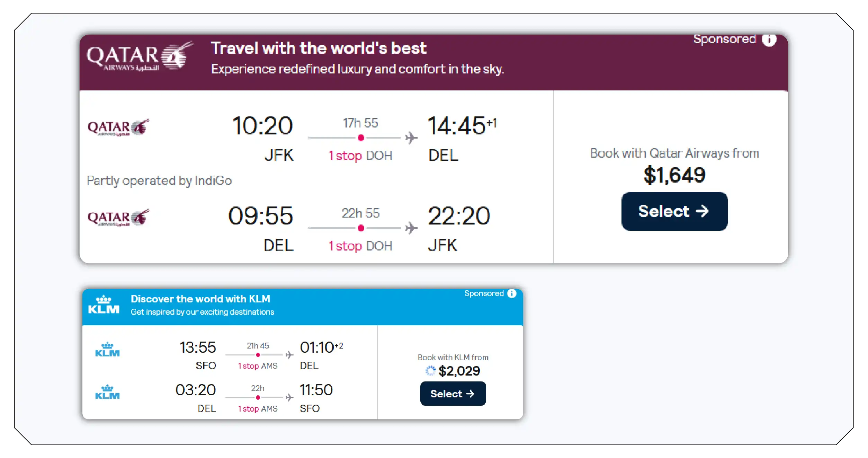Expand the 1 stop DOH details on the return leg
Image resolution: width=868 pixels, height=458 pixels.
[x=360, y=246]
